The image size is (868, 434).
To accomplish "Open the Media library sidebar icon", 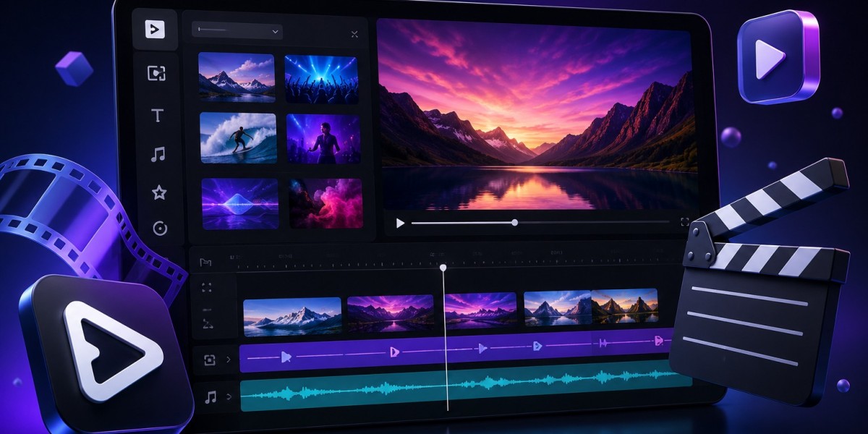I will pos(156,73).
